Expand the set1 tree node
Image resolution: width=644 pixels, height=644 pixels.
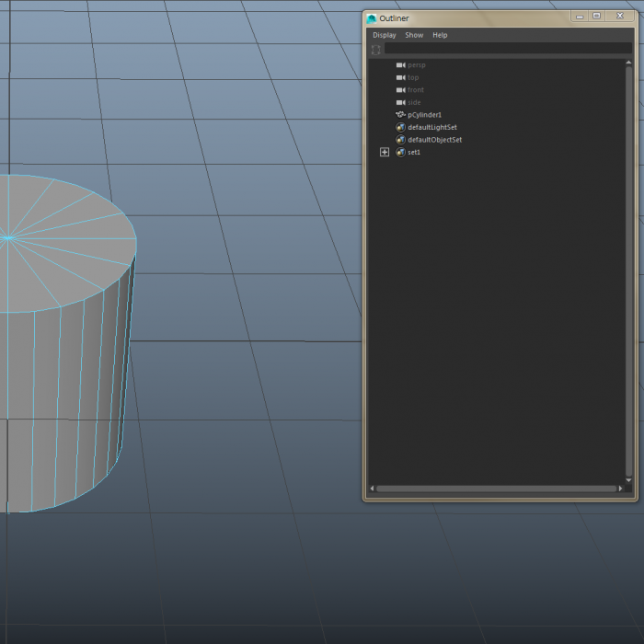pos(385,152)
